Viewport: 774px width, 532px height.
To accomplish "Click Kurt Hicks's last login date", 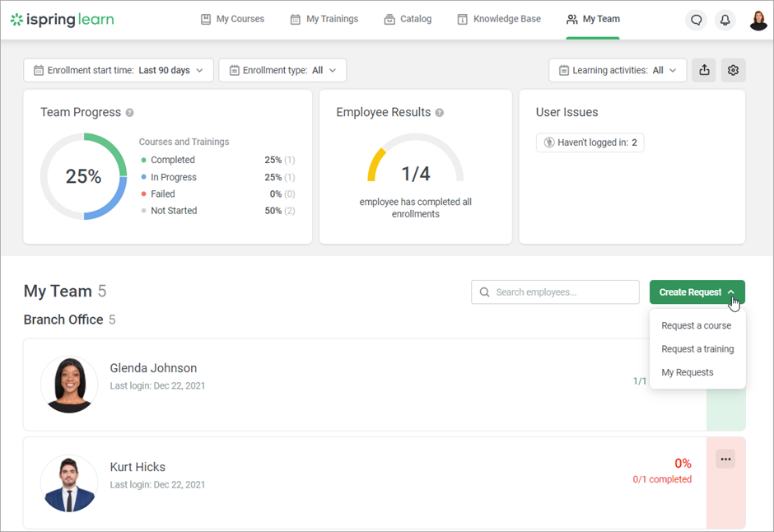I will [x=157, y=484].
